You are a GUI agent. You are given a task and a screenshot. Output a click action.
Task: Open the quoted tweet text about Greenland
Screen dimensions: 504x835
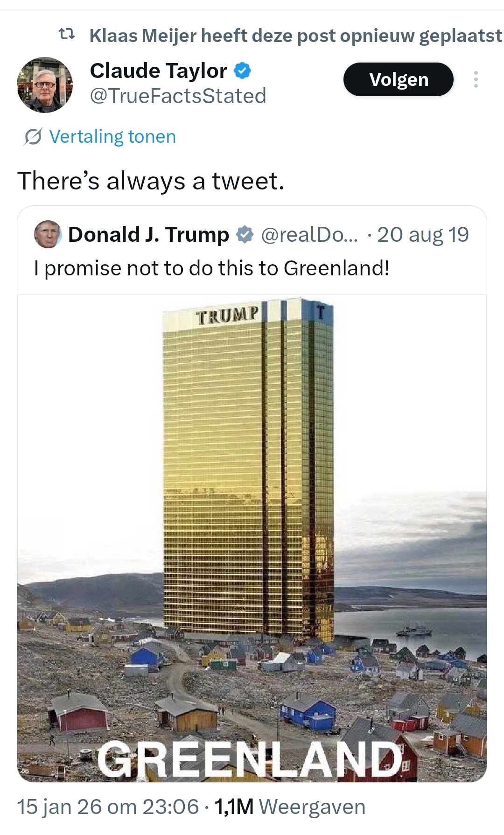tap(211, 268)
